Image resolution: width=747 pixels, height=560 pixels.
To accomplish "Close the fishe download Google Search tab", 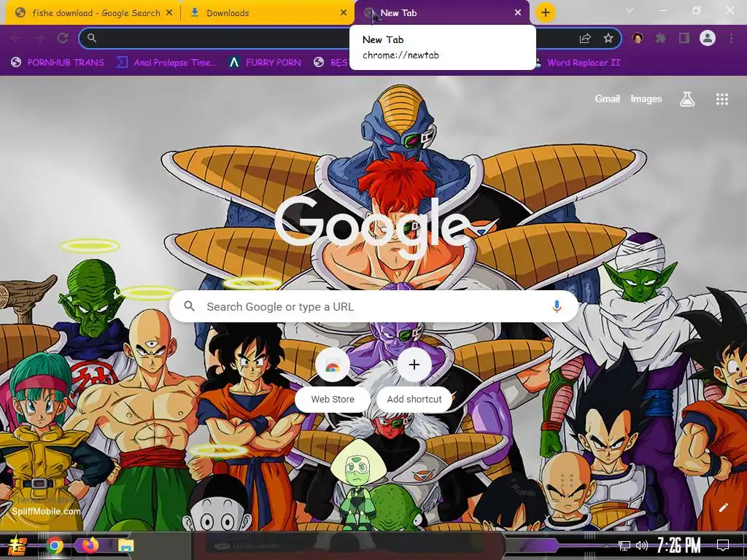I will pyautogui.click(x=169, y=13).
